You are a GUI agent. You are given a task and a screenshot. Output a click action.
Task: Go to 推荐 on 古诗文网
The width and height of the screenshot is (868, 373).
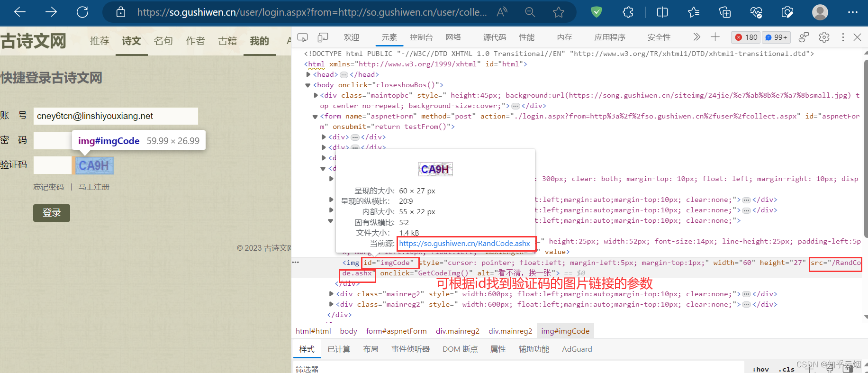coord(99,41)
